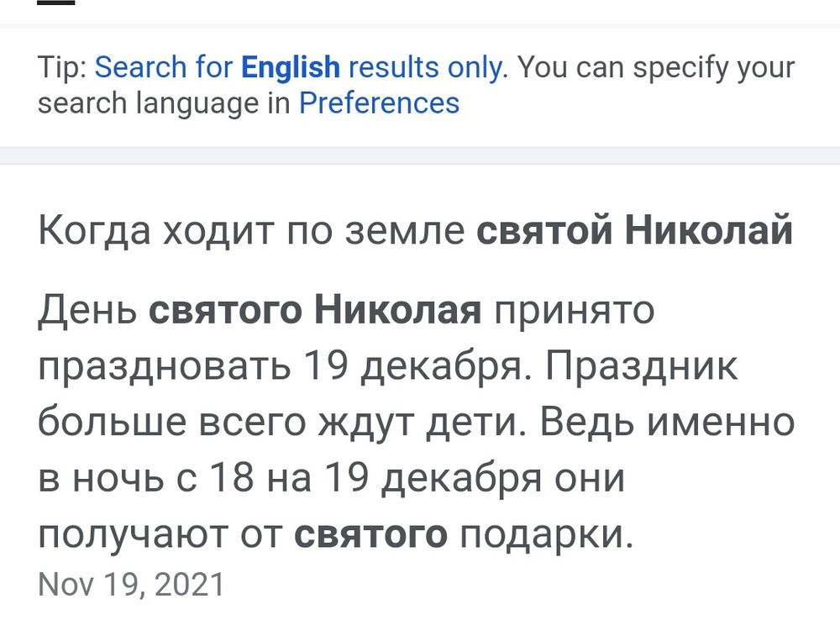Open the result titled 'Когда ходит по земле святой Николай'

[x=416, y=228]
